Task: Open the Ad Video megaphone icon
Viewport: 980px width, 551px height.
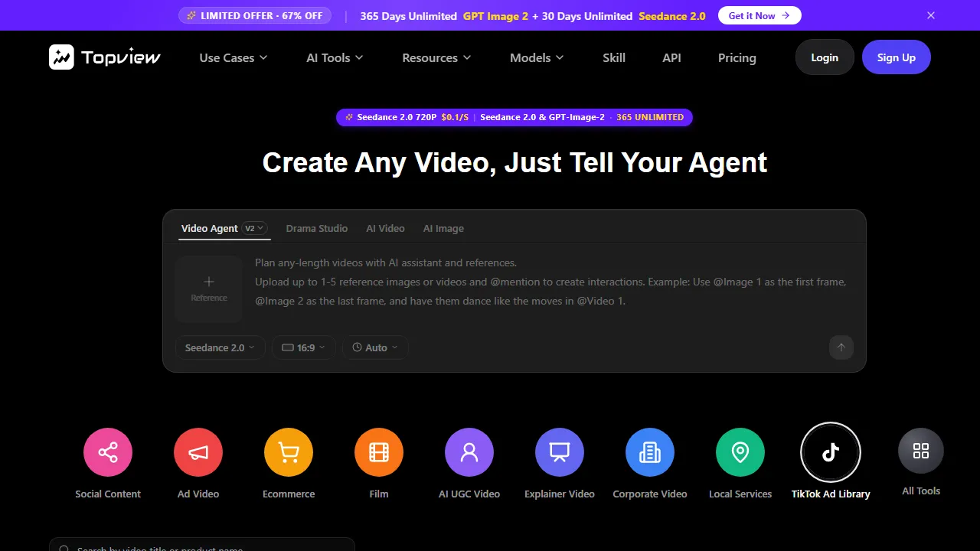Action: click(198, 452)
